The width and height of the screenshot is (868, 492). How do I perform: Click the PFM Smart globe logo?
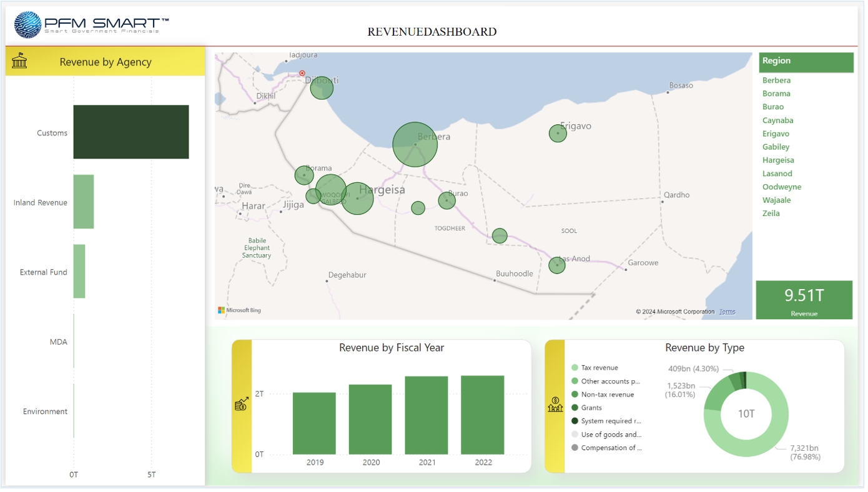28,25
